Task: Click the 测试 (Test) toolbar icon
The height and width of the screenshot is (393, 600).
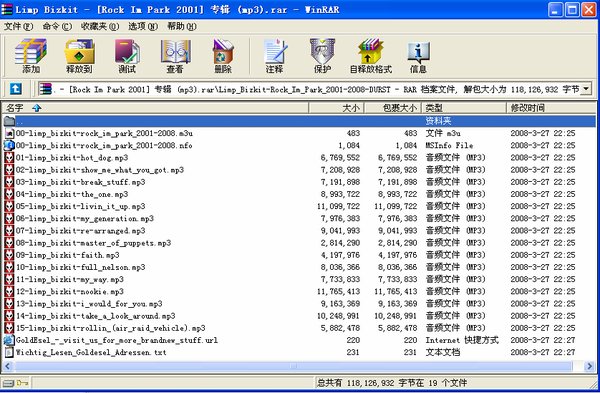Action: click(127, 56)
